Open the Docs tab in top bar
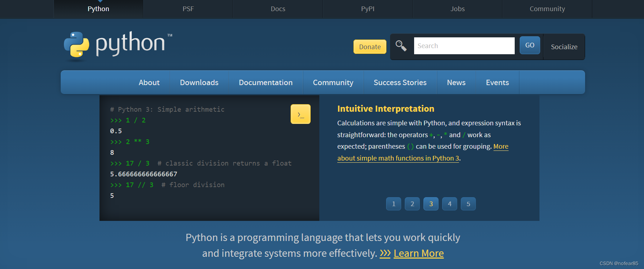 [278, 9]
